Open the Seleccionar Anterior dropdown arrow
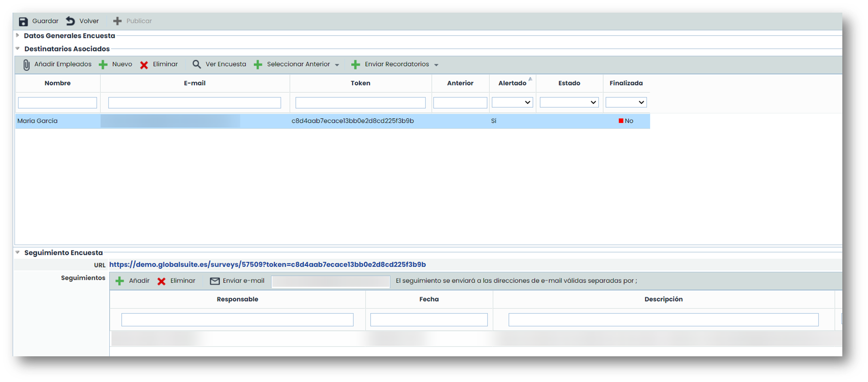The width and height of the screenshot is (868, 382). 337,65
